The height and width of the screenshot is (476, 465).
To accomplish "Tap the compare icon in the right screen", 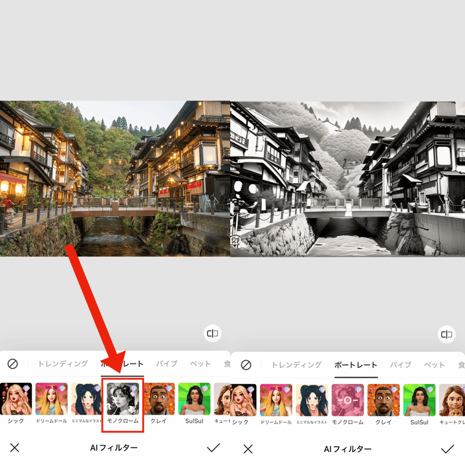I will (x=446, y=334).
